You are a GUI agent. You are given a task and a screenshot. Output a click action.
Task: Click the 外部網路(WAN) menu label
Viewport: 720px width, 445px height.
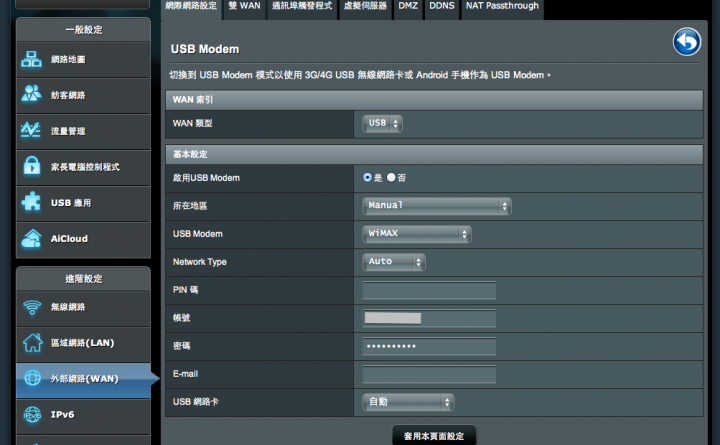coord(84,378)
